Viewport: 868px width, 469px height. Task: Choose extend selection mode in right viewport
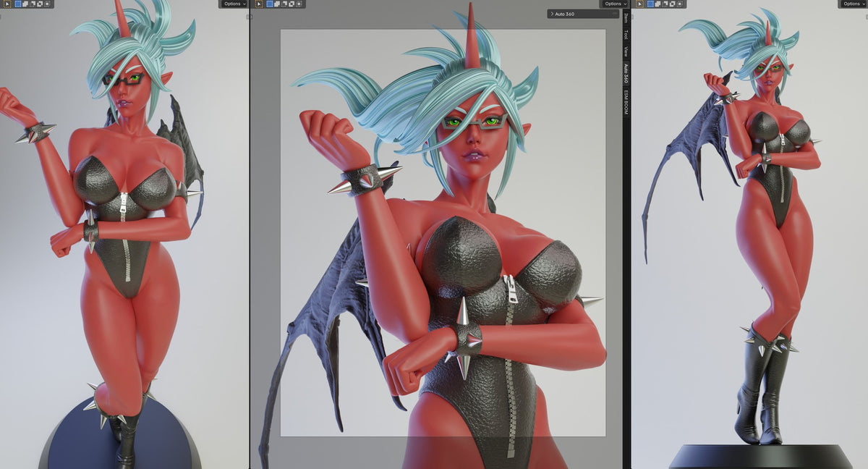tap(658, 4)
